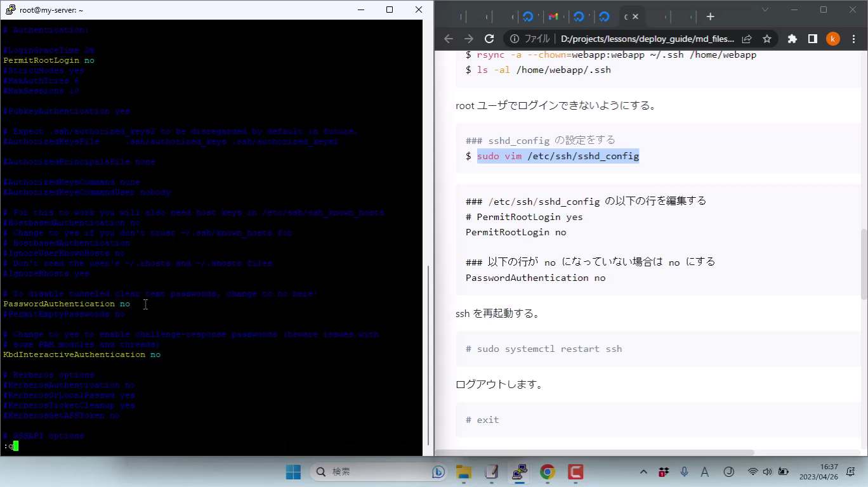Image resolution: width=868 pixels, height=487 pixels.
Task: Open a new browser tab
Action: pyautogui.click(x=710, y=16)
